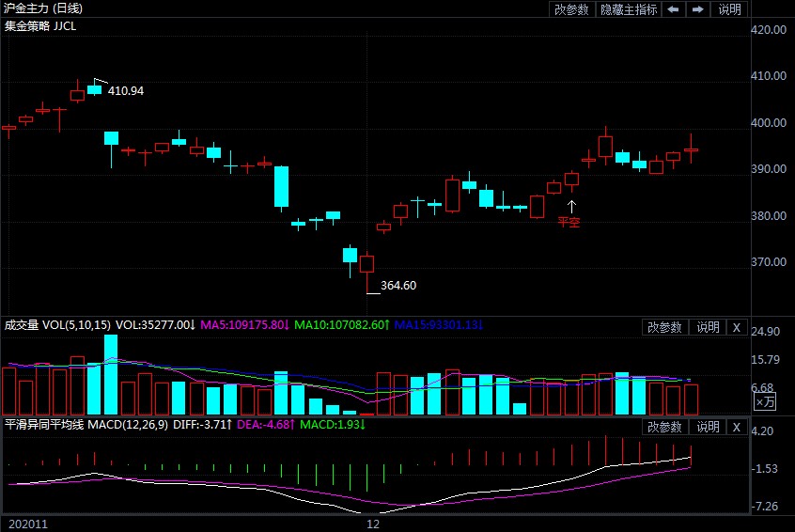The height and width of the screenshot is (532, 795).
Task: Click the right arrow navigation icon
Action: [x=697, y=9]
